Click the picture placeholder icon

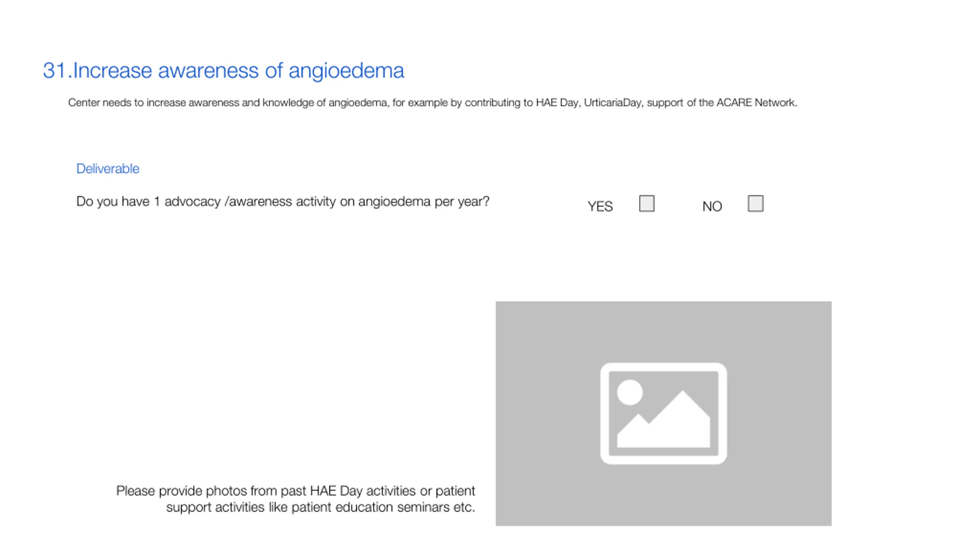click(x=663, y=413)
